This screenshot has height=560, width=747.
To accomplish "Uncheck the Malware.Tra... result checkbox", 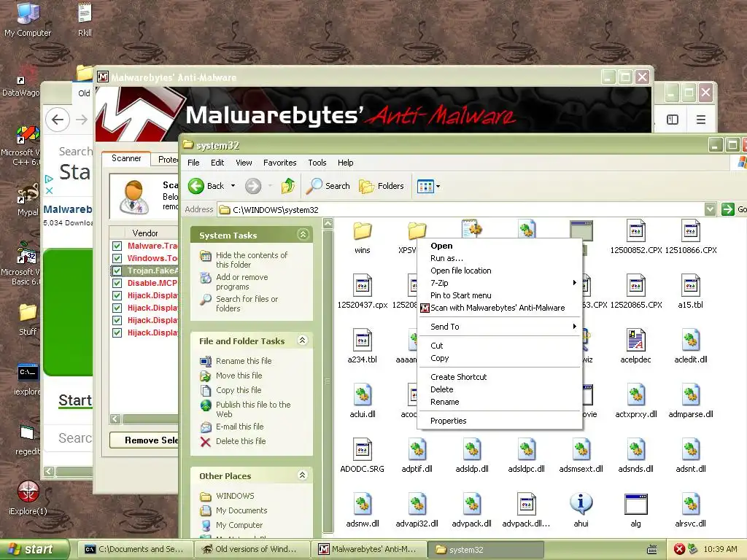I will coord(117,246).
